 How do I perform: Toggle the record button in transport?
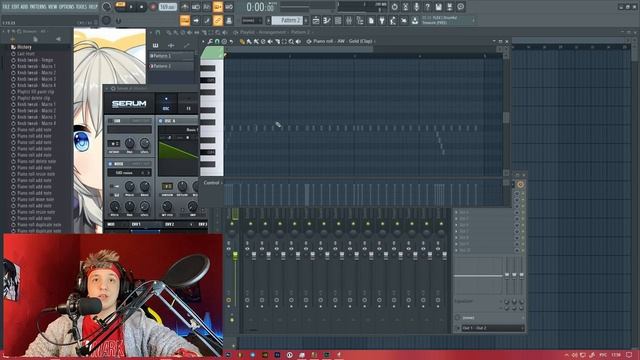pyautogui.click(x=153, y=7)
